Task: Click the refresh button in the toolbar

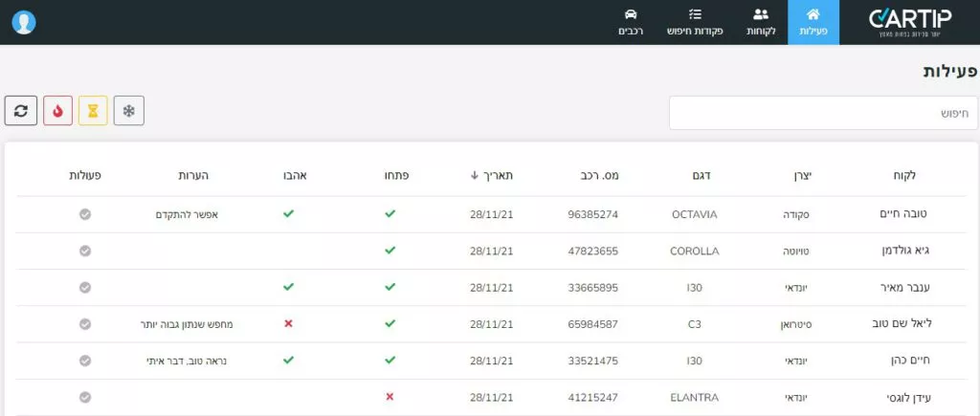Action: [x=21, y=111]
